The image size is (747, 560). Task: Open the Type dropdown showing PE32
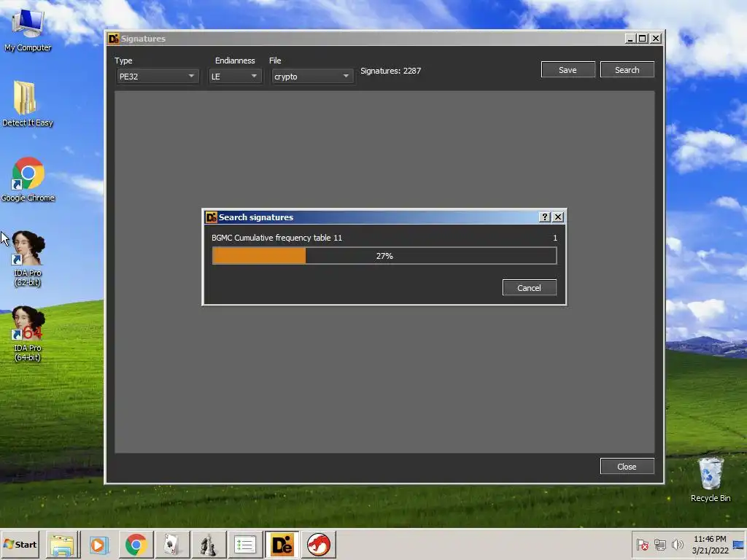click(157, 76)
